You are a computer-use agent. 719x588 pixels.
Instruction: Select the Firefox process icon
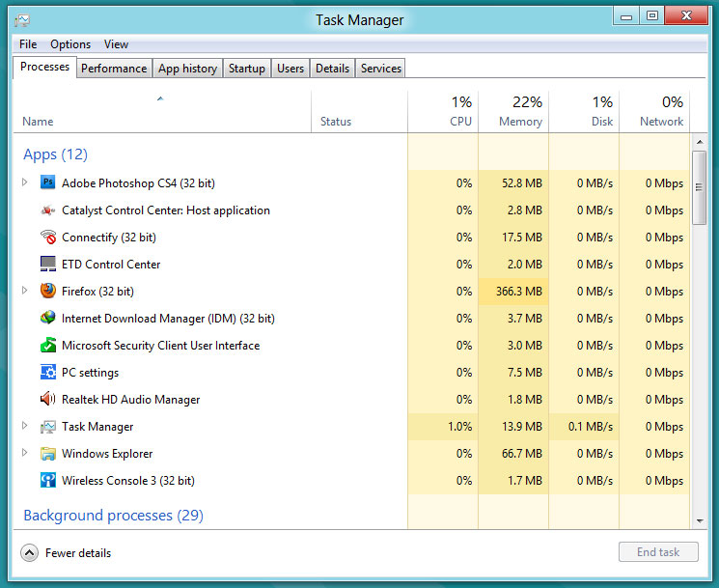click(48, 291)
